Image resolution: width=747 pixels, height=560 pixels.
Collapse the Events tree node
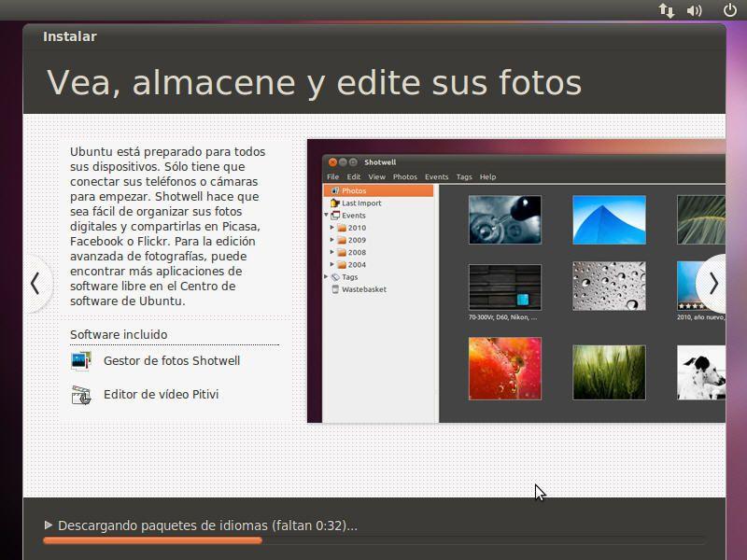(x=326, y=216)
